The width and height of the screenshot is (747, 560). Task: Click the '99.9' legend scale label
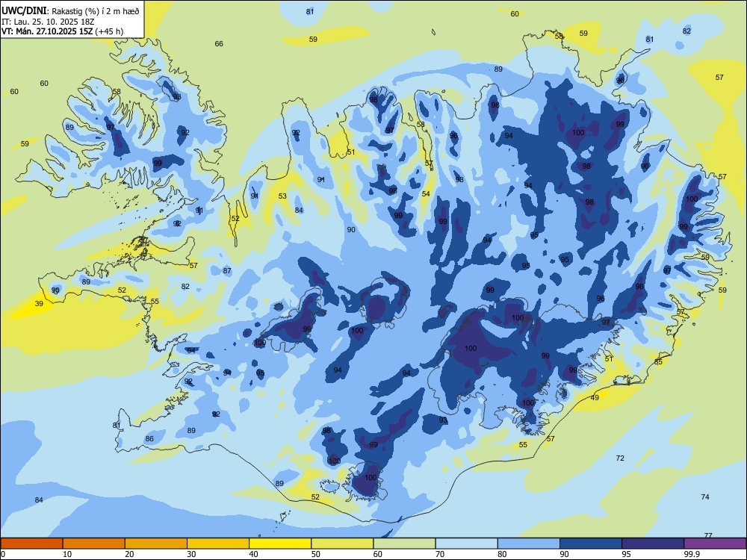pyautogui.click(x=692, y=554)
